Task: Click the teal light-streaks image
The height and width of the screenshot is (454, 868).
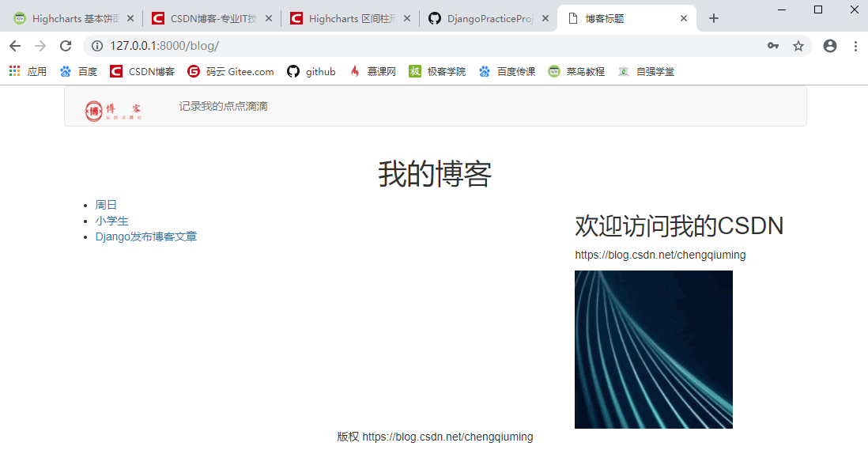Action: tap(654, 350)
